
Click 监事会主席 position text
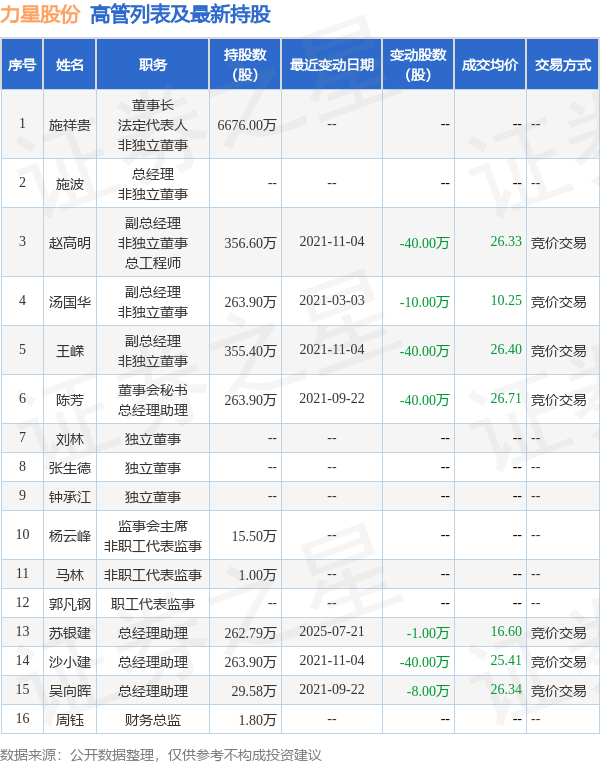pos(153,526)
